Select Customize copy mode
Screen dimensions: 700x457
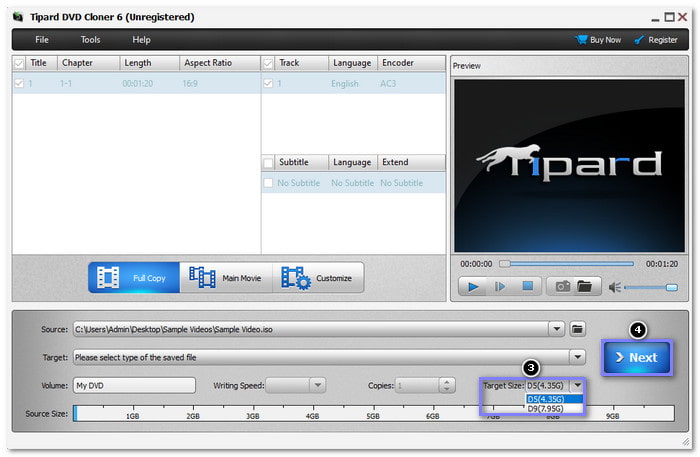[x=318, y=278]
